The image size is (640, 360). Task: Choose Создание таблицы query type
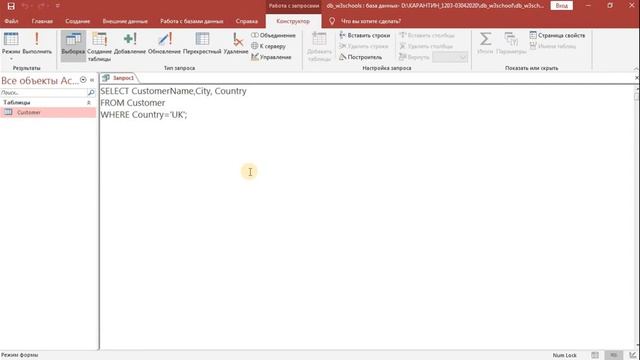[x=99, y=47]
